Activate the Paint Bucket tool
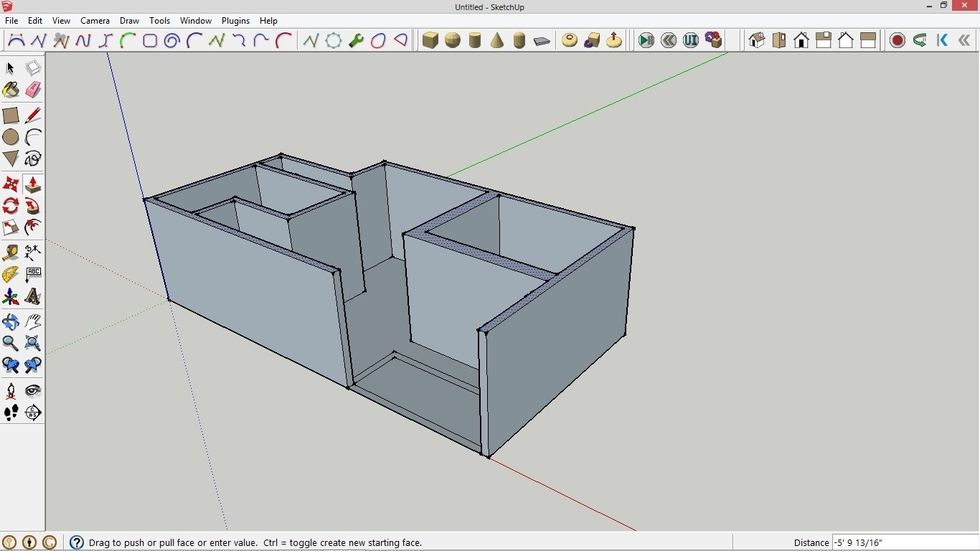Screen dimensions: 980x551 11,91
